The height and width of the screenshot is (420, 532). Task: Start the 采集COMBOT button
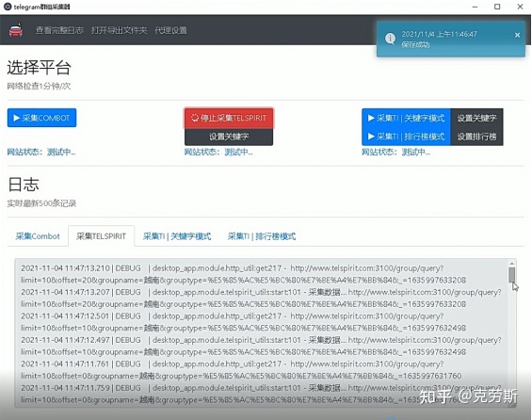(41, 118)
